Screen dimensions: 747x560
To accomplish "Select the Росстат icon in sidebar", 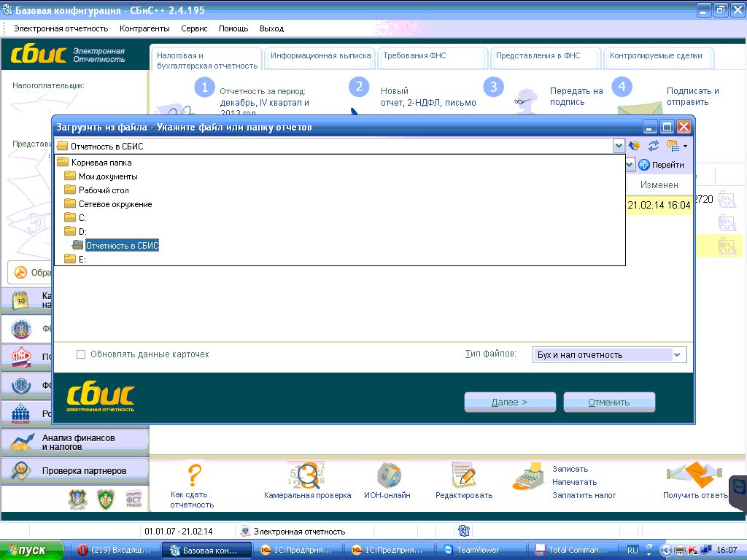I will coord(20,413).
